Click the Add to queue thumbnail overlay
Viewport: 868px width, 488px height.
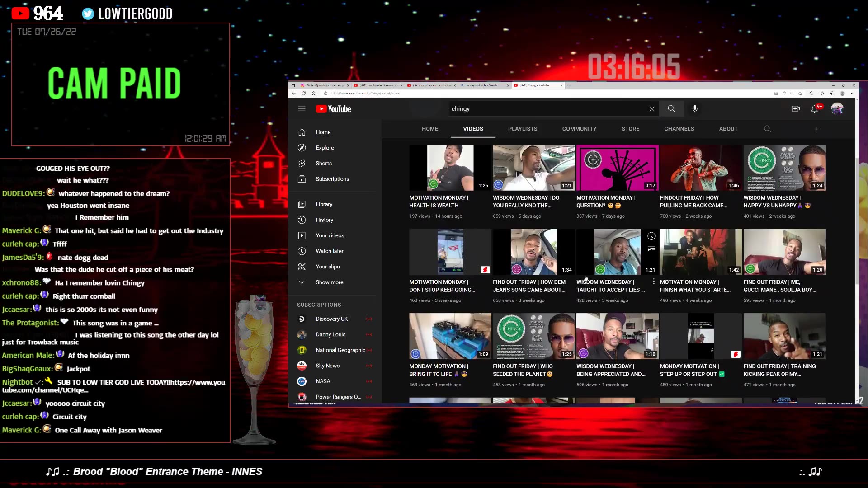651,249
